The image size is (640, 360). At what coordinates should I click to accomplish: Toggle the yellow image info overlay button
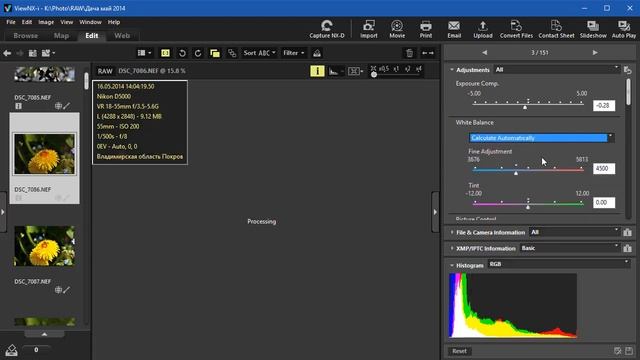[x=317, y=71]
